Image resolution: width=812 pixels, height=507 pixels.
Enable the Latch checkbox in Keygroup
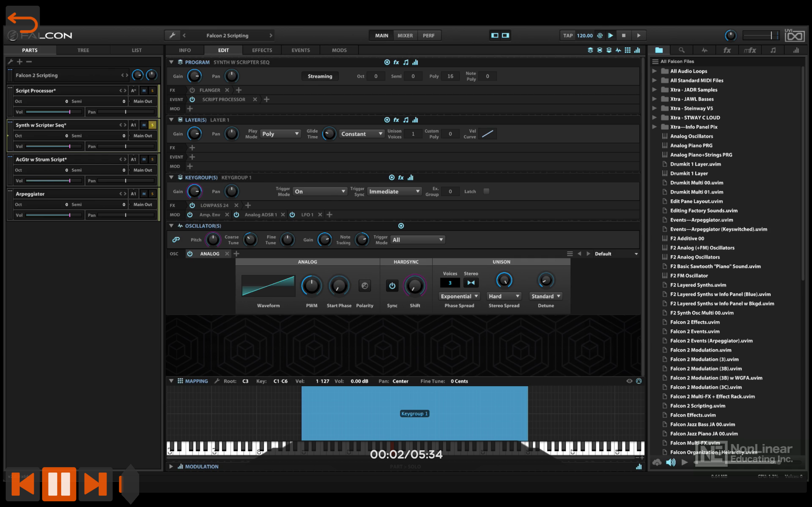click(486, 191)
